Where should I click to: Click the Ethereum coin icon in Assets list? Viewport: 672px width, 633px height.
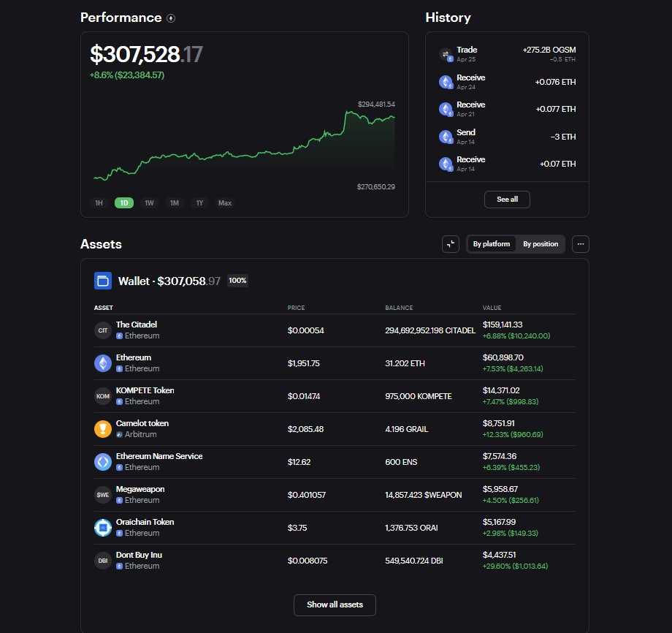point(102,363)
